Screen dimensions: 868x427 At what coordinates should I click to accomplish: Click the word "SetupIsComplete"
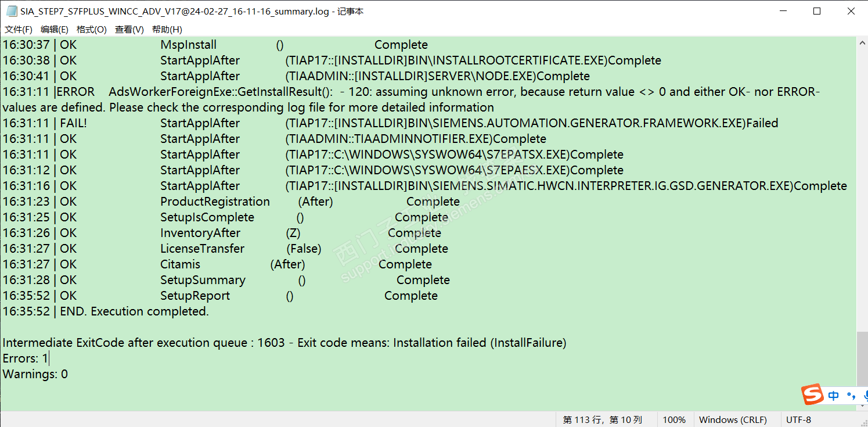coord(207,217)
